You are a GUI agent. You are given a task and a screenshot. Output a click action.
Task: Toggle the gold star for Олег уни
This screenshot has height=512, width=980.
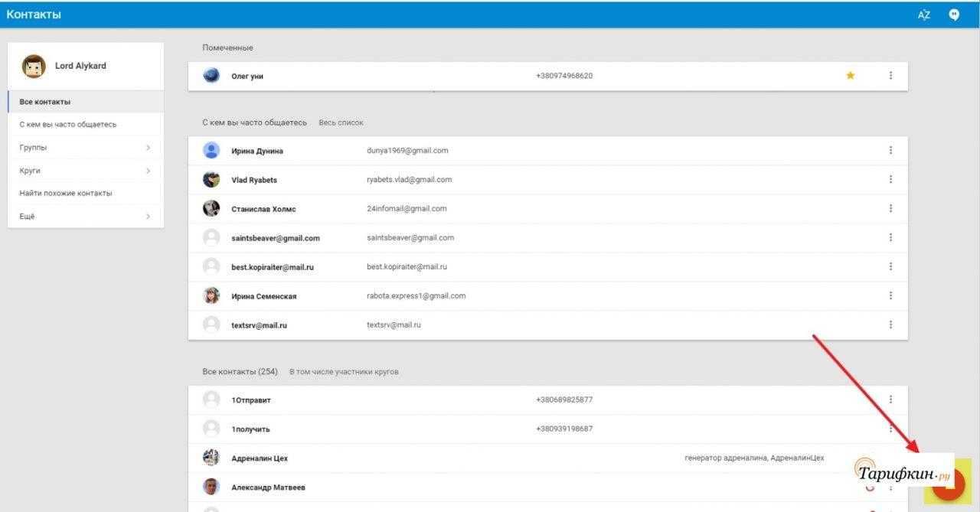[850, 76]
